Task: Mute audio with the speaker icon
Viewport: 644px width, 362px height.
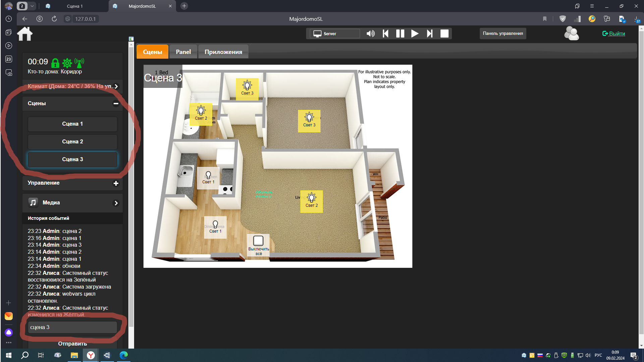Action: pyautogui.click(x=370, y=34)
